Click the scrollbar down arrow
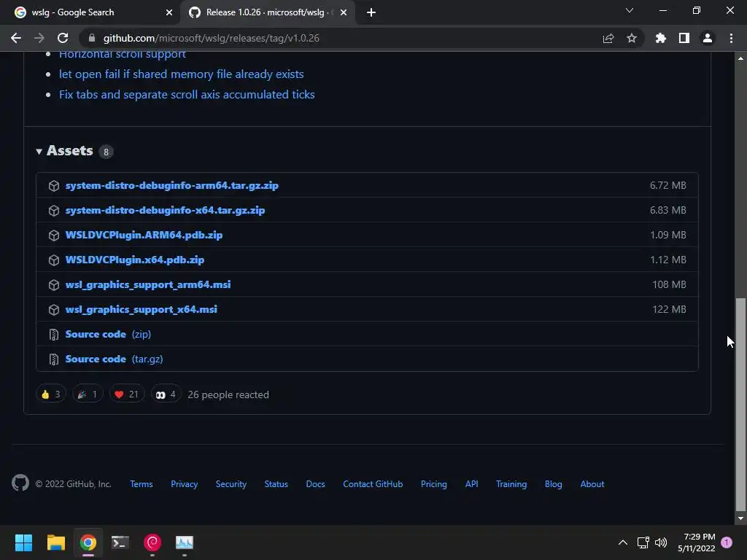 tap(740, 518)
